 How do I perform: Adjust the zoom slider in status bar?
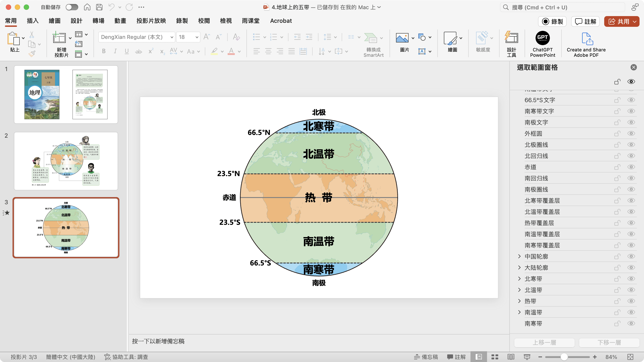(564, 357)
